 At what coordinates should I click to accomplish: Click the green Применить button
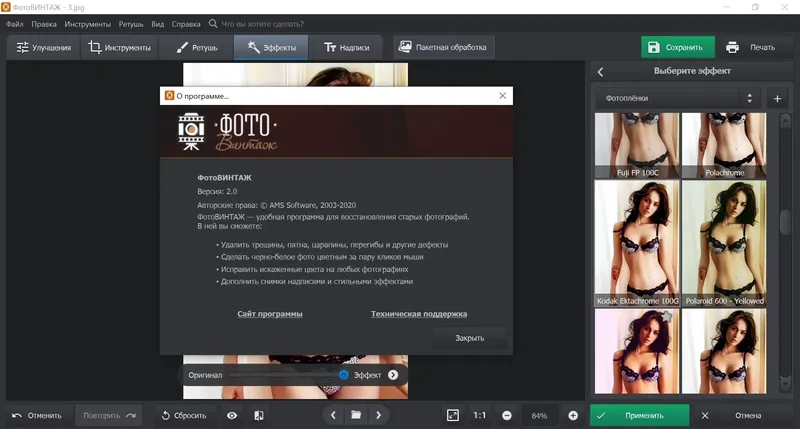[x=639, y=415]
